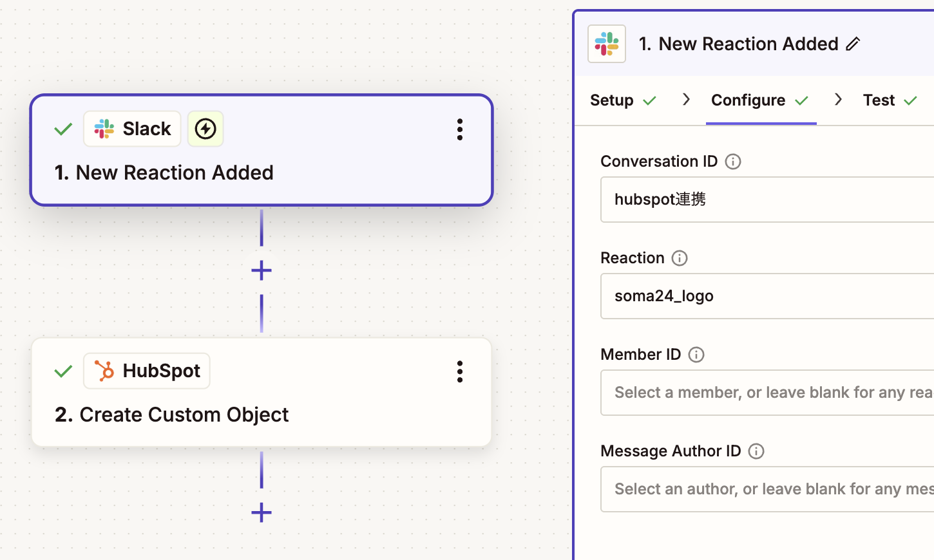Click the Message Author ID field
This screenshot has width=934, height=560.
(x=767, y=489)
